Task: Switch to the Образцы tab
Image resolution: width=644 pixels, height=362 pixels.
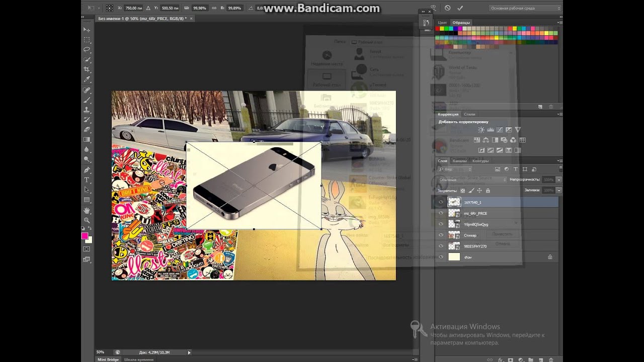Action: (x=461, y=23)
